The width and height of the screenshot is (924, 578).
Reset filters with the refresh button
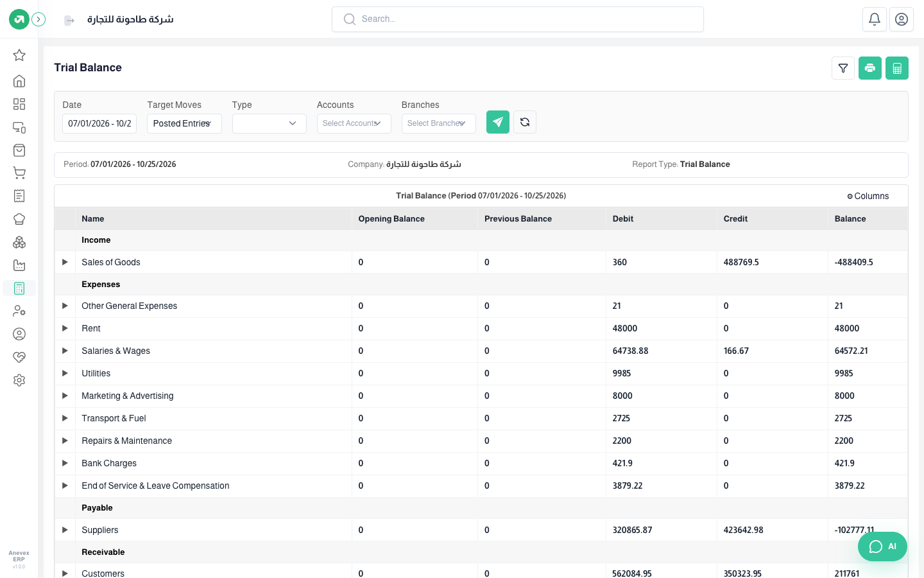click(x=525, y=122)
